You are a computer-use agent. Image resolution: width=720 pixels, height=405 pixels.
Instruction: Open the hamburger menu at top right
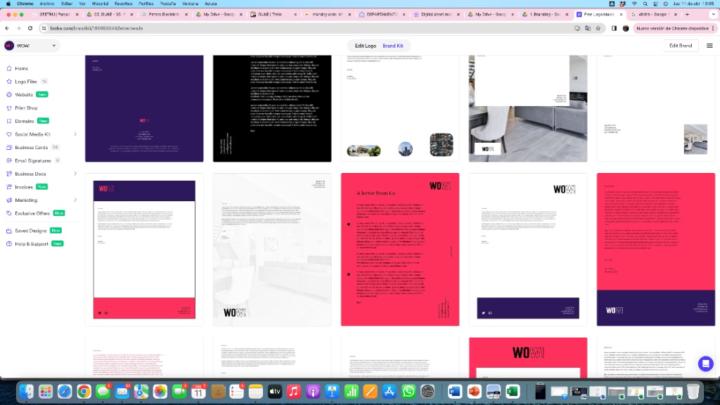pyautogui.click(x=709, y=46)
